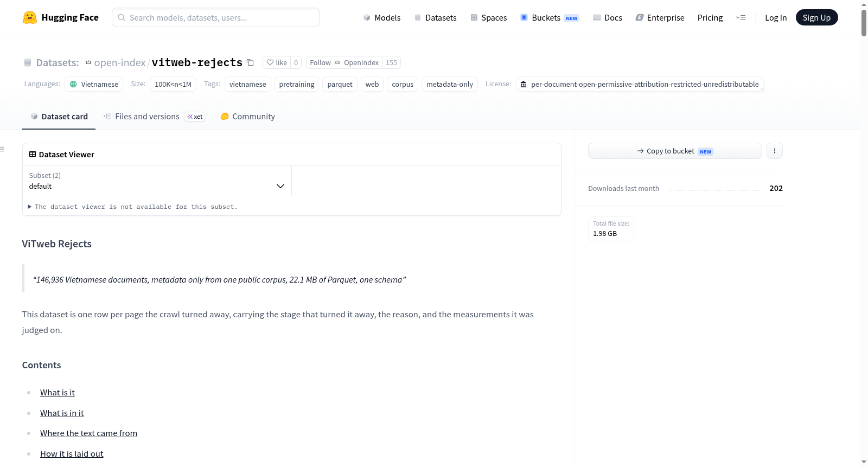Click the 202 downloads last month value
Image resolution: width=868 pixels, height=467 pixels.
pyautogui.click(x=776, y=188)
